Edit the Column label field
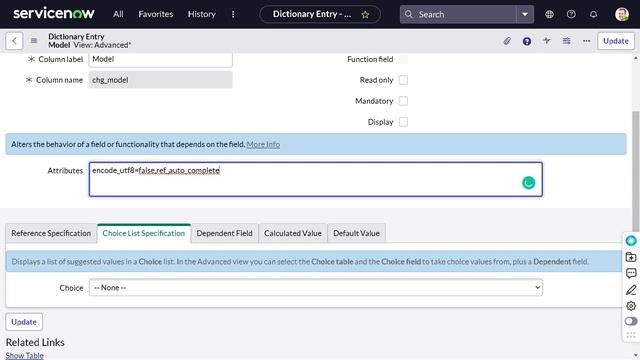640x360 pixels. (x=161, y=59)
